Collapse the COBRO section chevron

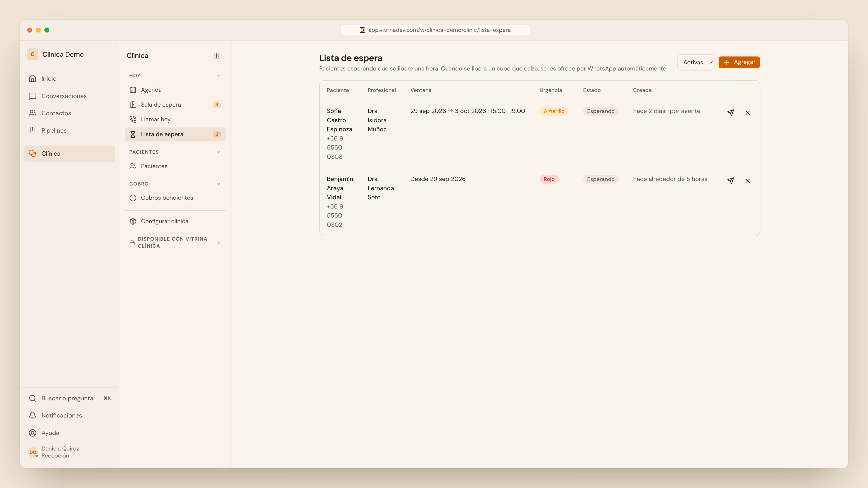point(218,184)
